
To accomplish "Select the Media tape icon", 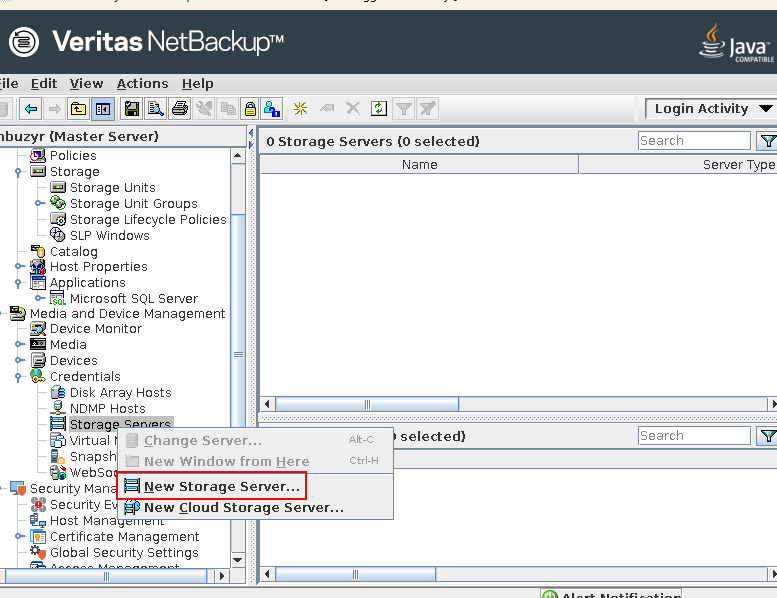I will [x=38, y=344].
